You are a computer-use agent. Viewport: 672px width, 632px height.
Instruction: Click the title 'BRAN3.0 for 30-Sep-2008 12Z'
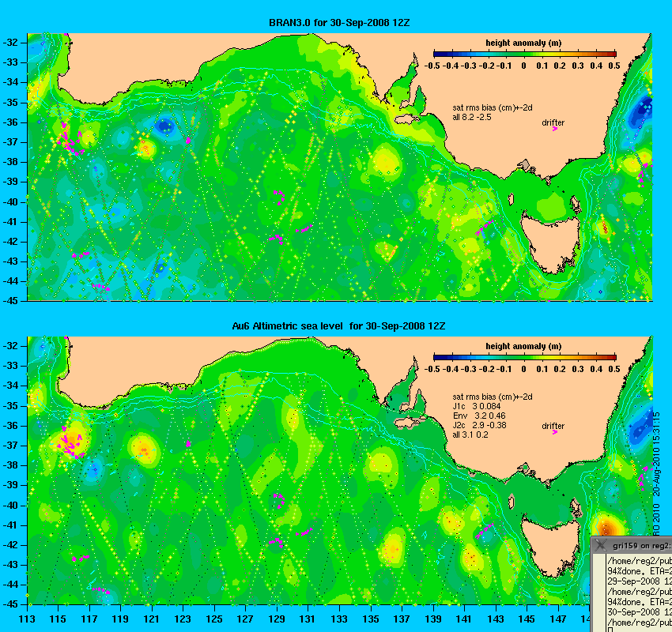339,23
